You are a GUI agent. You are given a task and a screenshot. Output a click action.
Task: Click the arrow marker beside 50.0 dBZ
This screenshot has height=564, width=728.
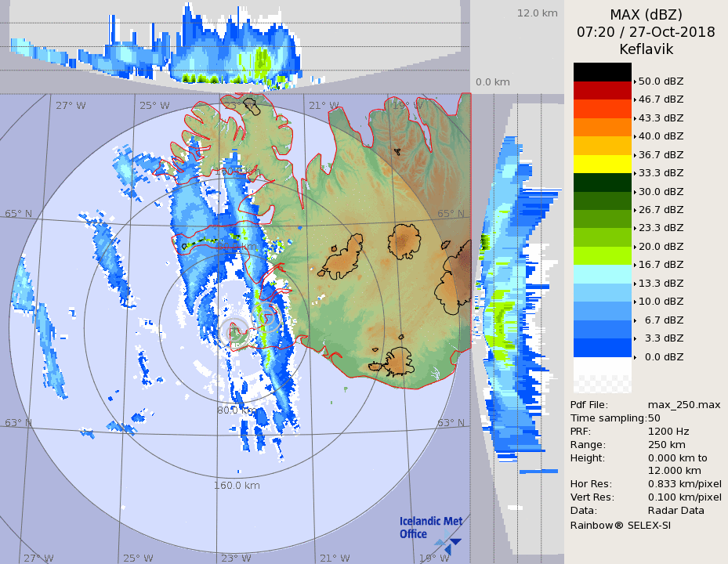click(635, 81)
